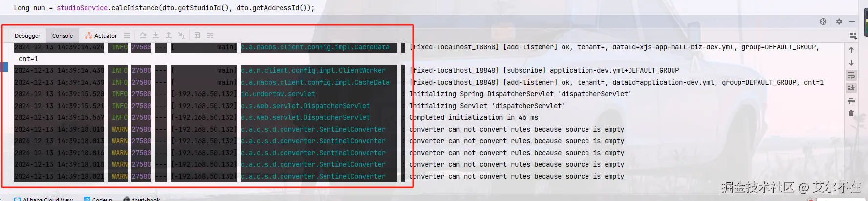The width and height of the screenshot is (868, 201).
Task: Toggle Scroll to End of console
Action: (x=851, y=88)
